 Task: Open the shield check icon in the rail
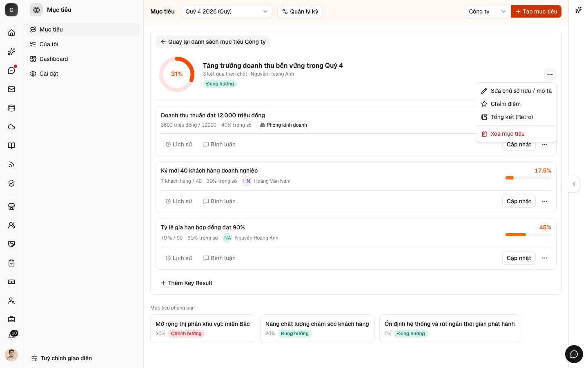point(11,183)
